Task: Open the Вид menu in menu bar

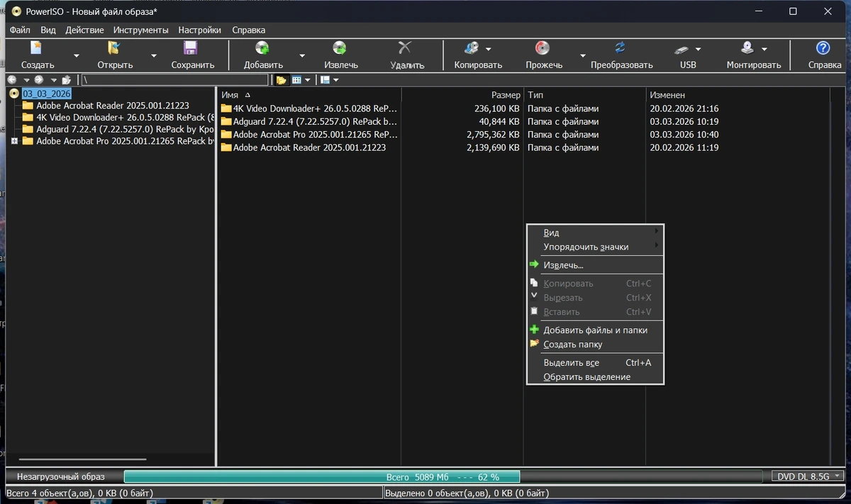Action: 48,30
